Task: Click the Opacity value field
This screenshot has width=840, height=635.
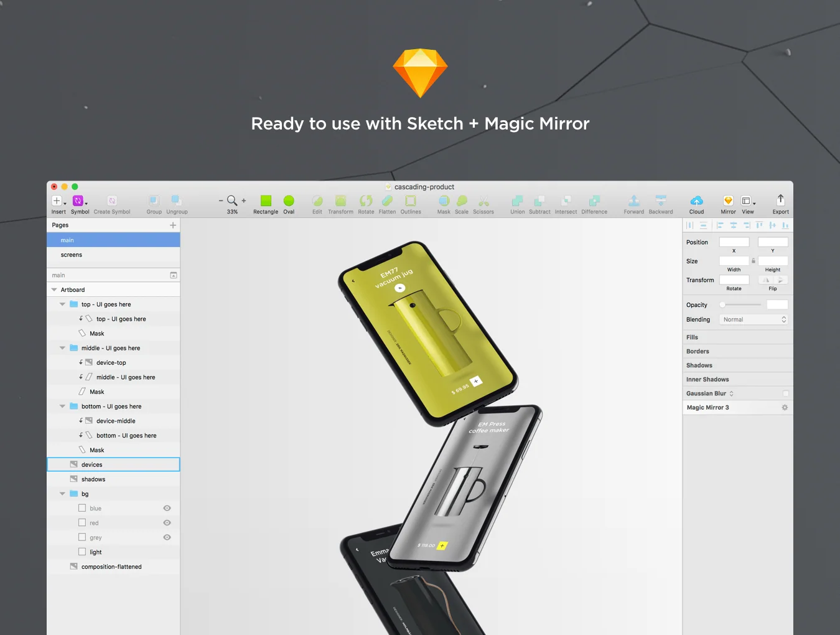Action: click(x=777, y=304)
